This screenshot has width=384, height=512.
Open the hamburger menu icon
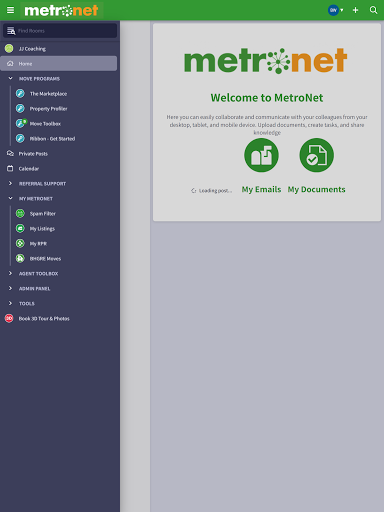point(10,10)
